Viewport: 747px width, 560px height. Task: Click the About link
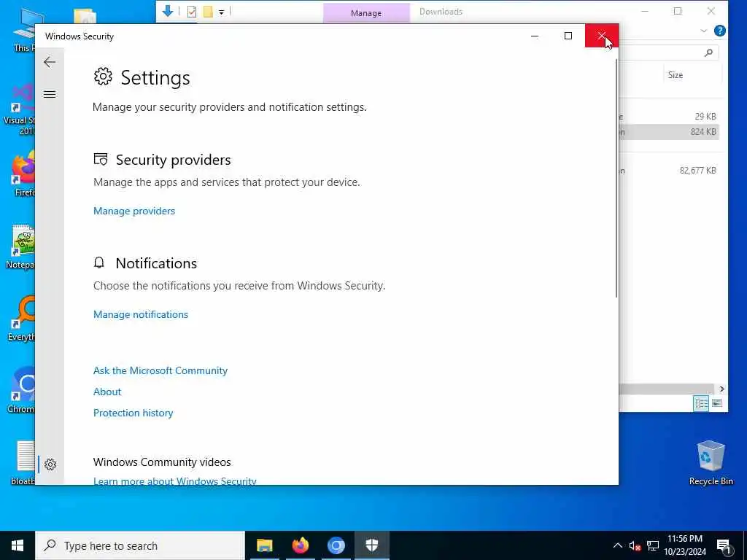pos(107,392)
